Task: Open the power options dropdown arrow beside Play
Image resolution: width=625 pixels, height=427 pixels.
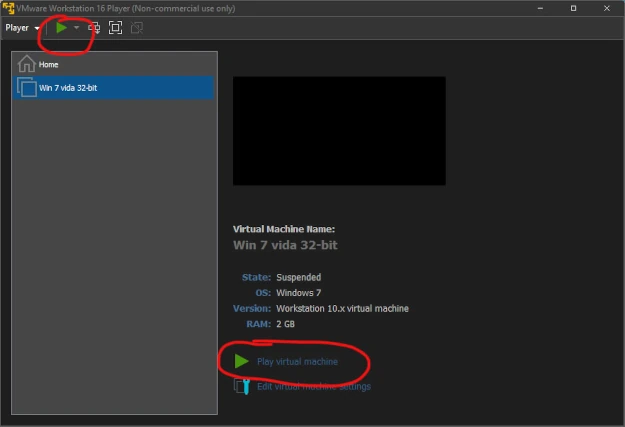Action: click(76, 28)
